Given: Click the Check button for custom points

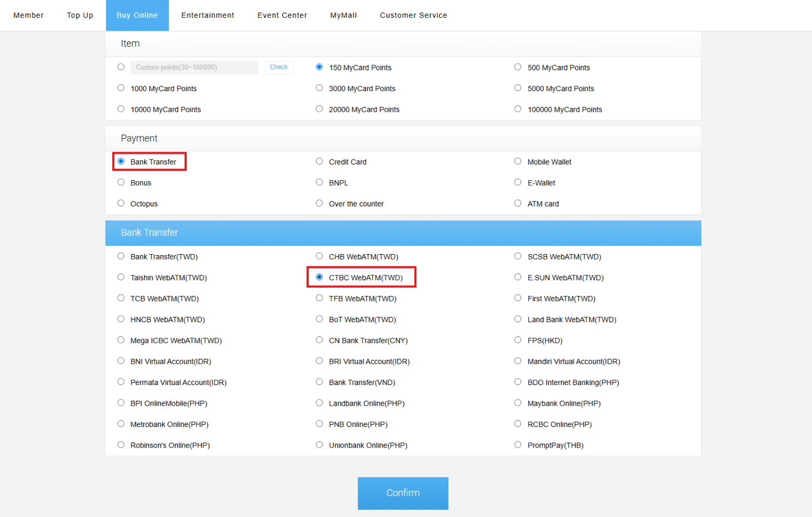Looking at the screenshot, I should (279, 67).
